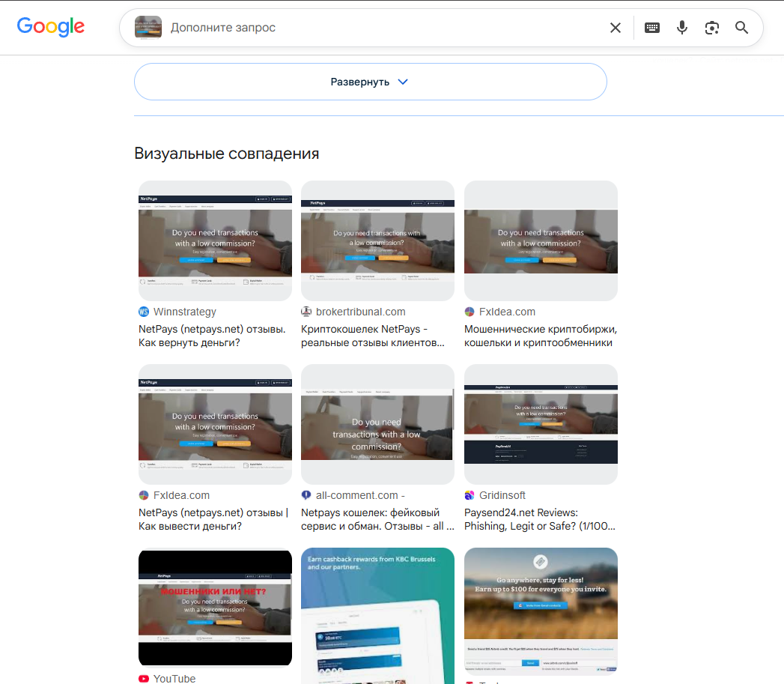Select the uploaded image thumbnail in search bar

pyautogui.click(x=148, y=27)
